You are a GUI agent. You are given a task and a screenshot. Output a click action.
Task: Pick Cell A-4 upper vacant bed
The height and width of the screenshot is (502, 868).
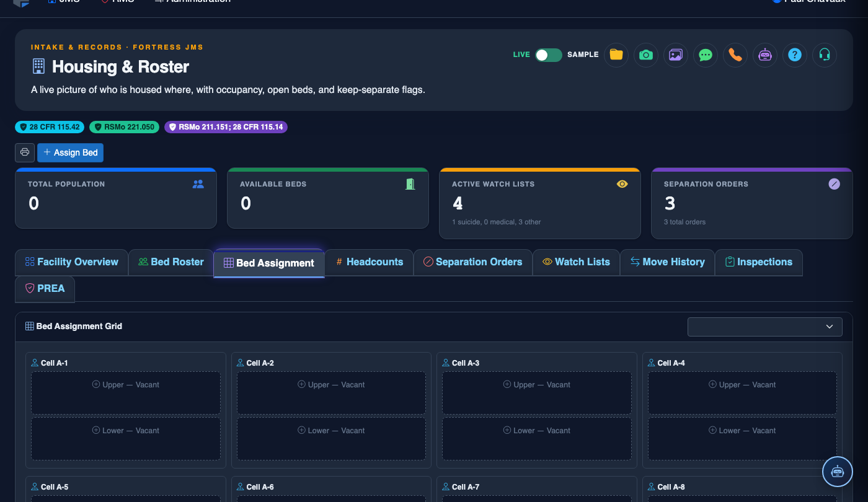(742, 393)
